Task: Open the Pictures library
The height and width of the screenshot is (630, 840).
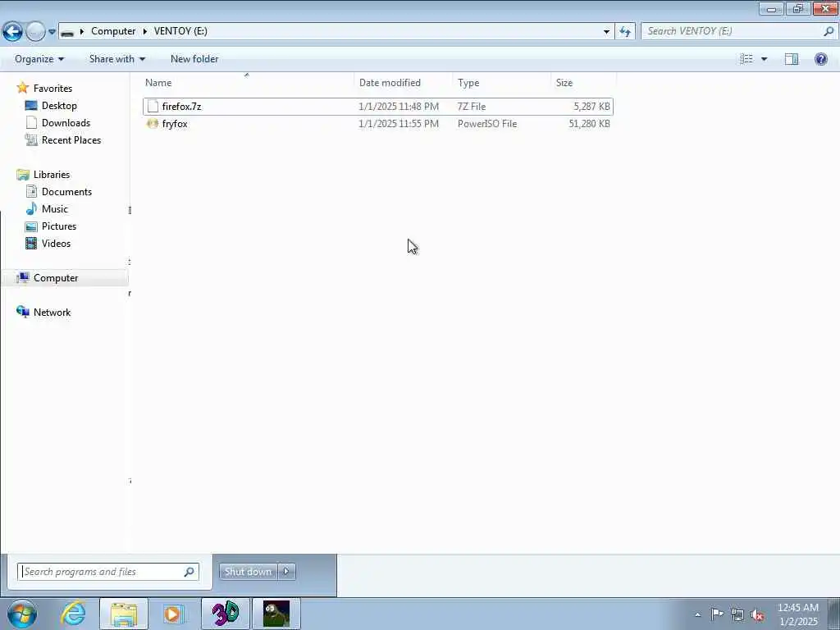Action: click(x=59, y=226)
